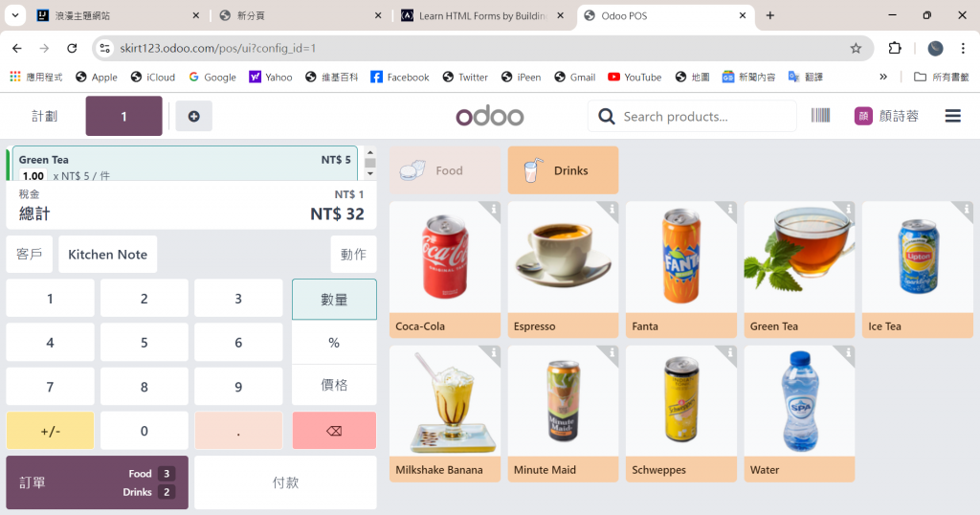980x515 pixels.
Task: Select the Drinks category
Action: [x=563, y=170]
